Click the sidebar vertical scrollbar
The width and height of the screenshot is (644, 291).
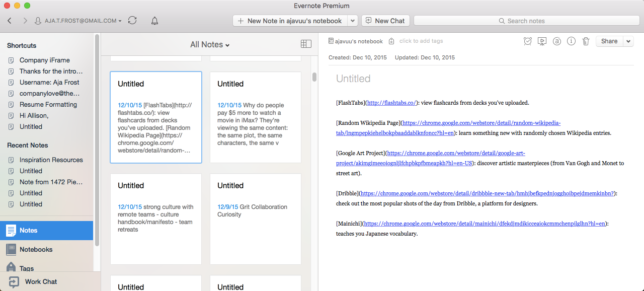pyautogui.click(x=97, y=141)
